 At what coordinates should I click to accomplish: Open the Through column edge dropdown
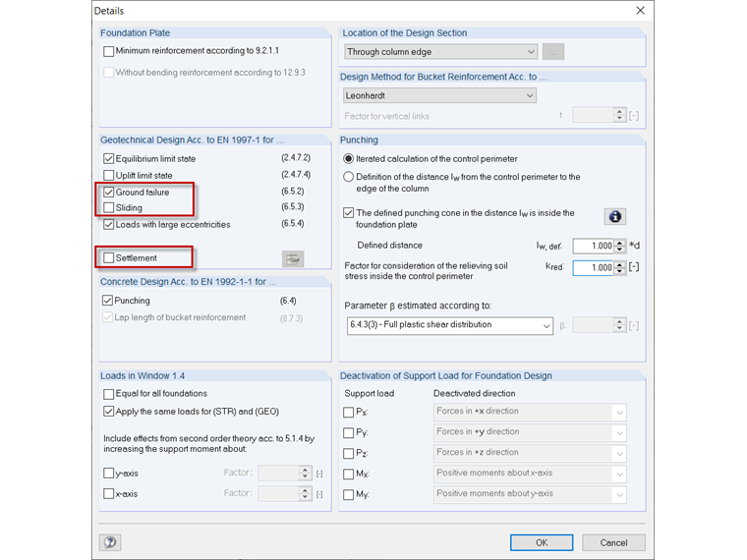tap(440, 52)
